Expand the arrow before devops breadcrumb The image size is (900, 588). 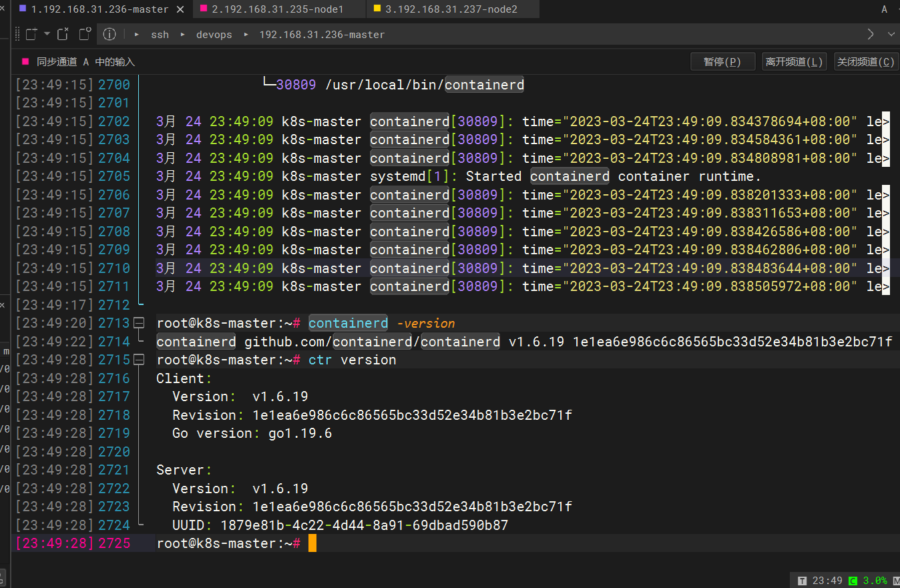[x=182, y=34]
